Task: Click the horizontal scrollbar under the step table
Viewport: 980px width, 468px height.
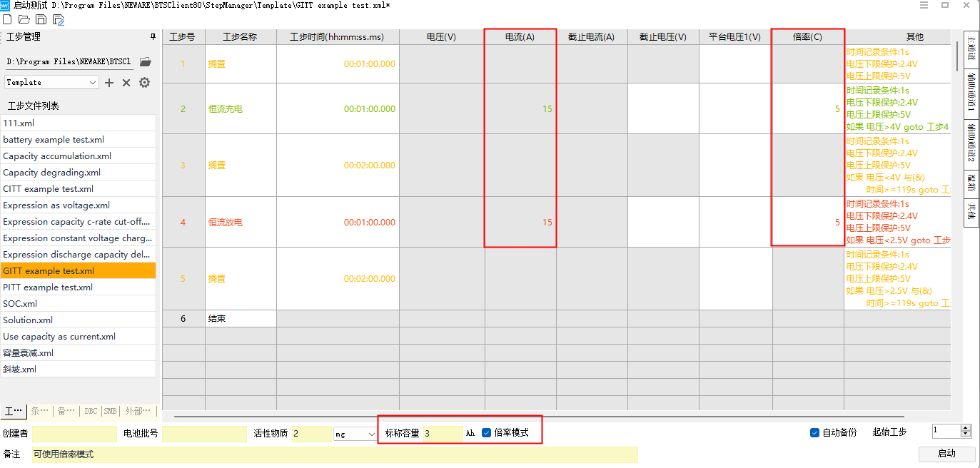Action: (x=539, y=416)
